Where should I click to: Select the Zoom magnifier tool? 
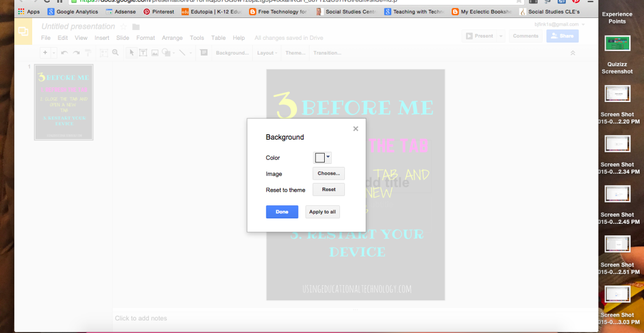[115, 52]
